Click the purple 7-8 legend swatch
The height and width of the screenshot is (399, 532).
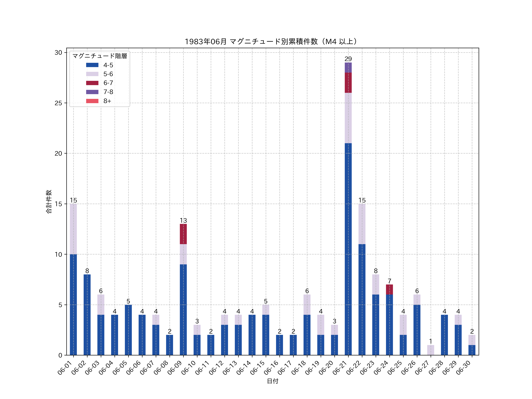pyautogui.click(x=92, y=92)
